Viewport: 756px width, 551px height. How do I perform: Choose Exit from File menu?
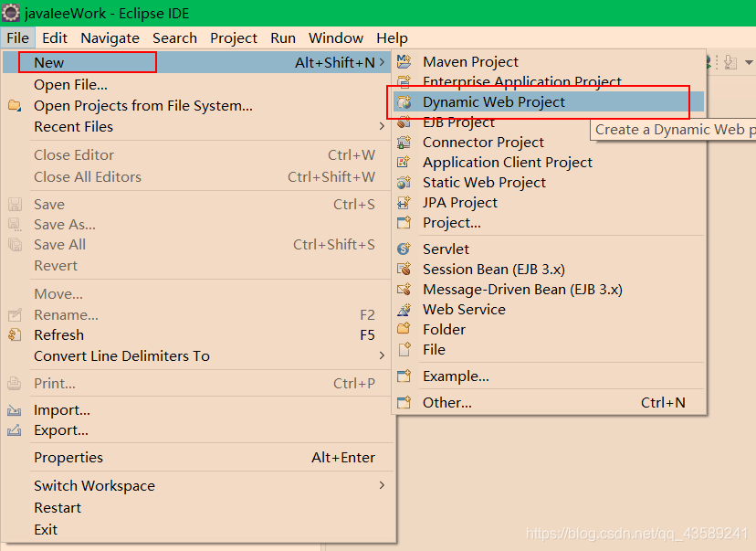pyautogui.click(x=197, y=529)
